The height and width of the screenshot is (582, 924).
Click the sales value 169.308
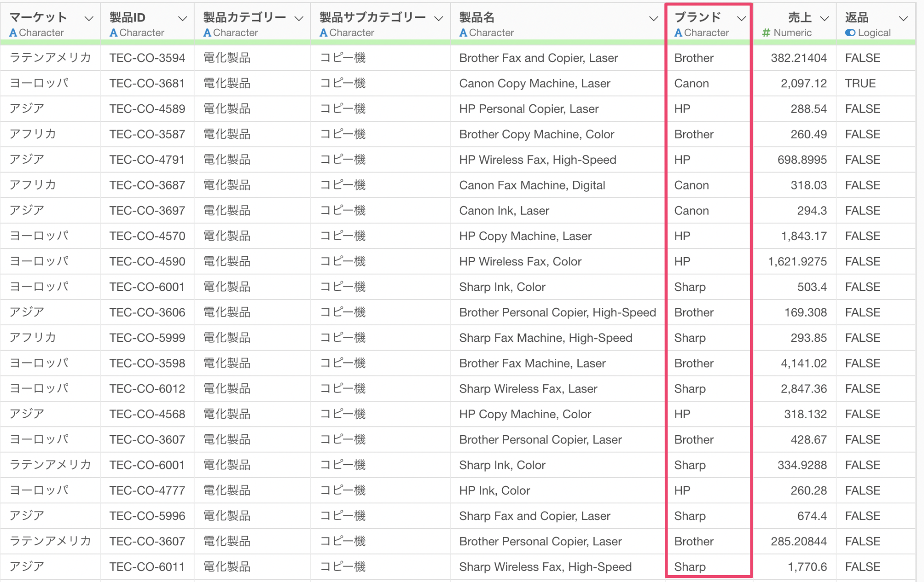(x=805, y=313)
